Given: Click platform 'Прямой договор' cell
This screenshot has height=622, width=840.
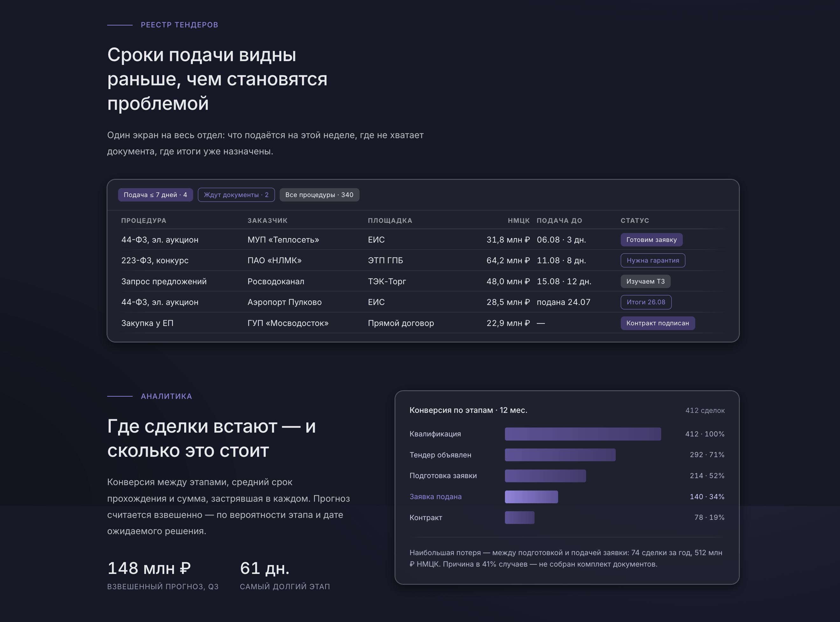Looking at the screenshot, I should [401, 323].
